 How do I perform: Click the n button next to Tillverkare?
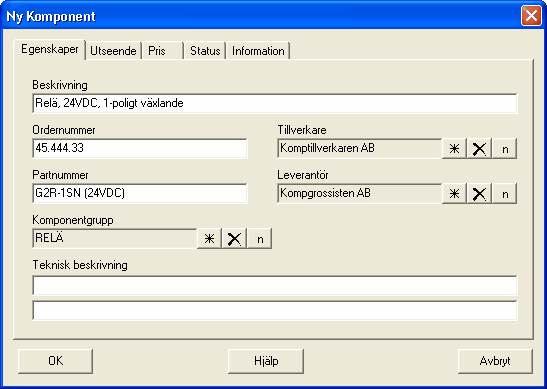point(504,149)
